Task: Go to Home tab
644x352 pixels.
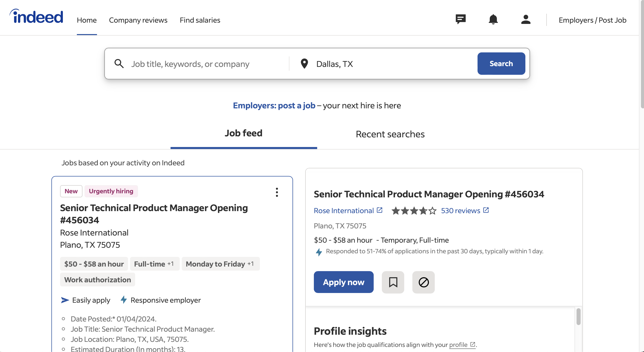Action: [87, 20]
